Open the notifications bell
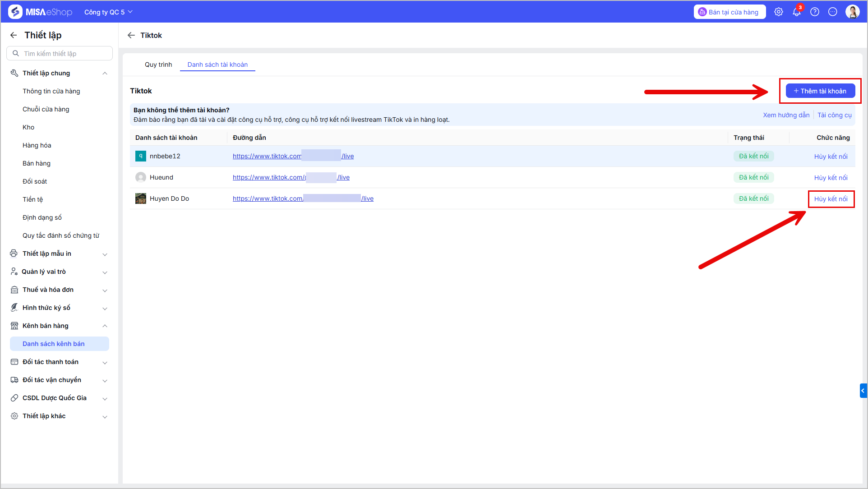The width and height of the screenshot is (868, 489). [x=797, y=12]
